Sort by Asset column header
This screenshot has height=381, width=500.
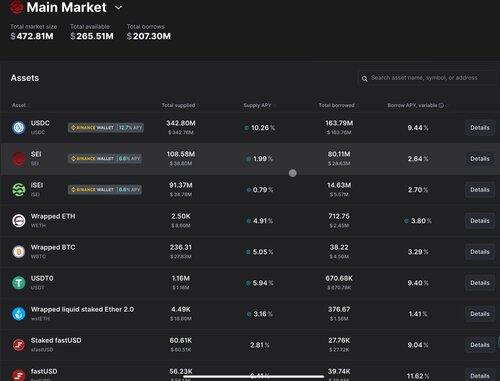19,105
